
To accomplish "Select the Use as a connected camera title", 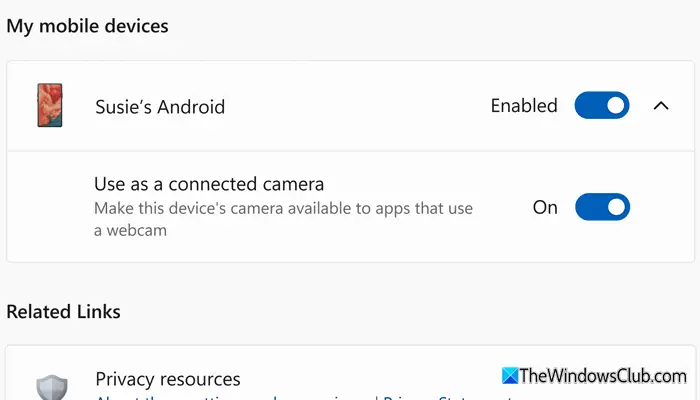I will [x=209, y=184].
